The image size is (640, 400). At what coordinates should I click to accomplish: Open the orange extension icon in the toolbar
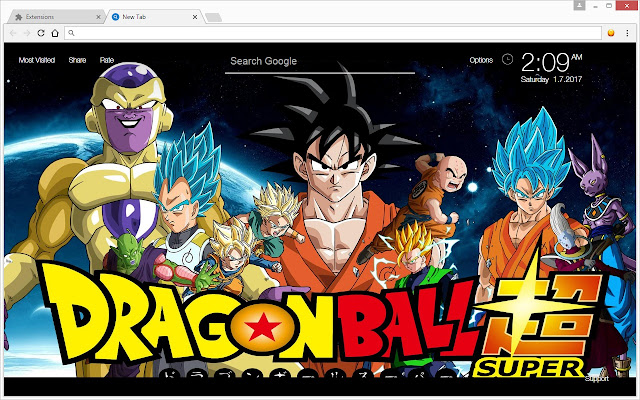coord(611,33)
